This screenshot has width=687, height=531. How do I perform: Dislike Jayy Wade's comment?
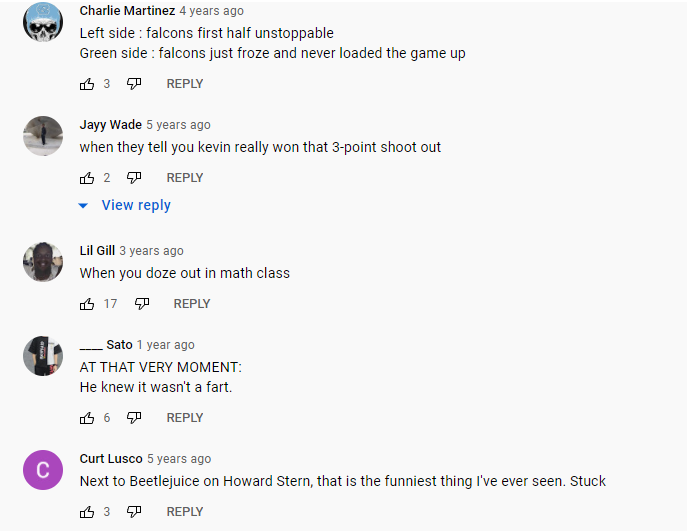click(x=134, y=178)
